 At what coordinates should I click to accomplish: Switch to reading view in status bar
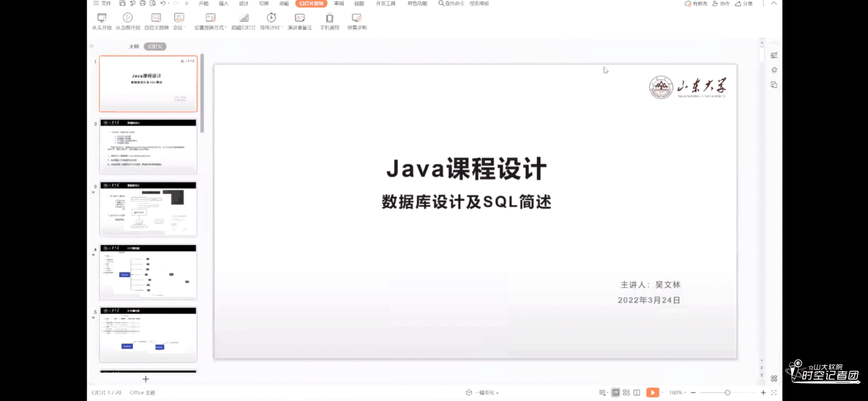click(637, 392)
